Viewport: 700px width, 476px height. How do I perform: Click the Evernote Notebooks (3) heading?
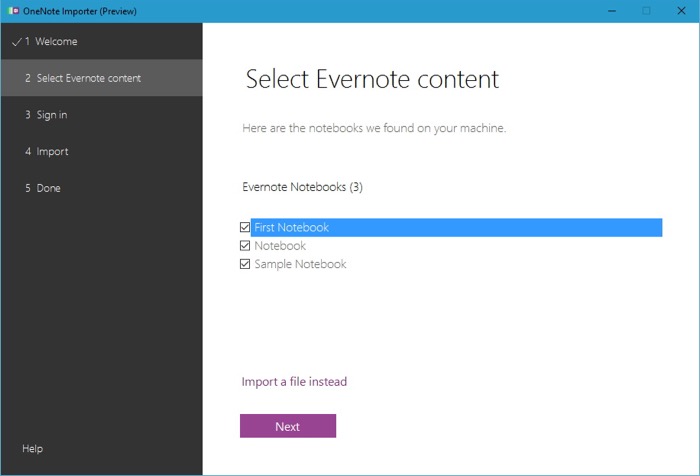tap(303, 187)
